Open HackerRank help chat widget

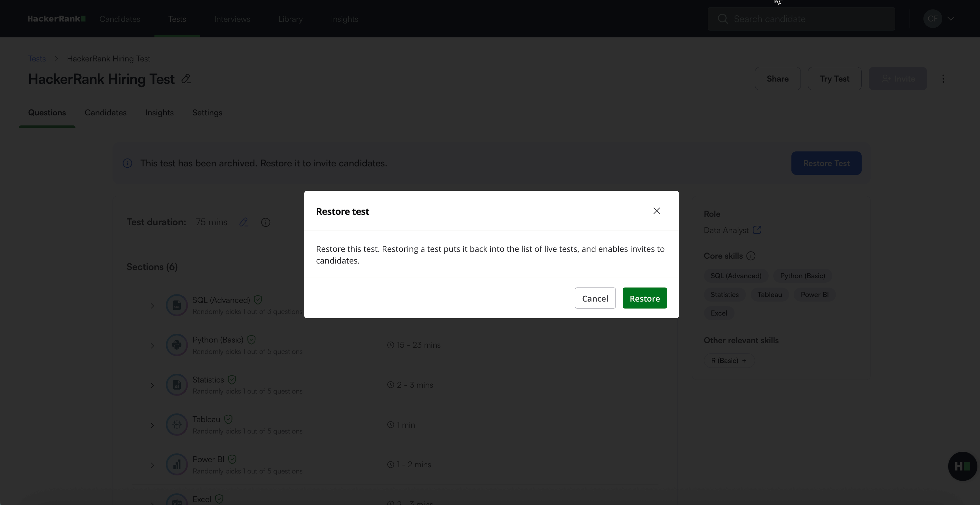point(962,466)
